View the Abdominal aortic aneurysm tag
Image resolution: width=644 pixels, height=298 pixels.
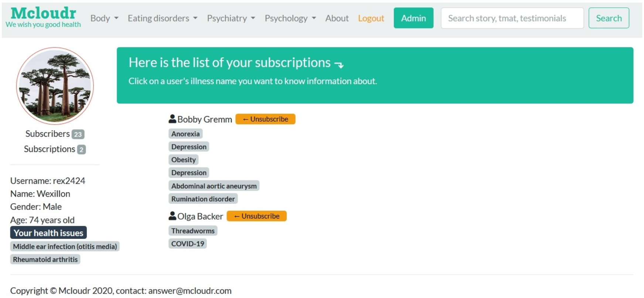point(214,186)
